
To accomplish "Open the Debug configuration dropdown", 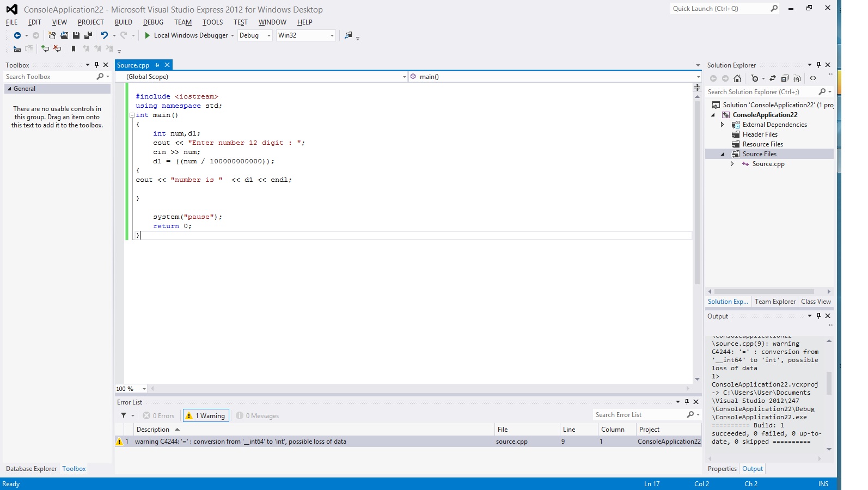I will pyautogui.click(x=255, y=35).
